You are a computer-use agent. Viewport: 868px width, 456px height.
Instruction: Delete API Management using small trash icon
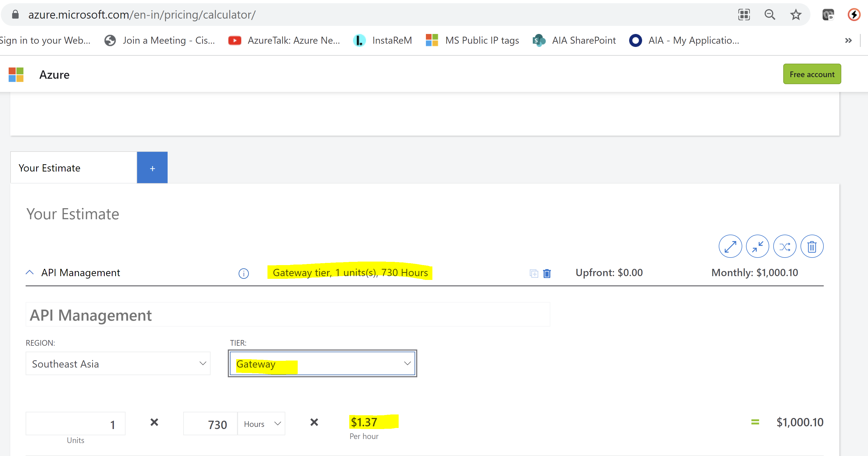(547, 273)
